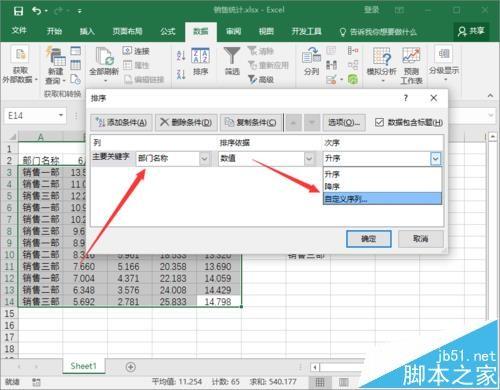Click Delete Level (删除条件) button
This screenshot has height=390, width=500.
186,122
